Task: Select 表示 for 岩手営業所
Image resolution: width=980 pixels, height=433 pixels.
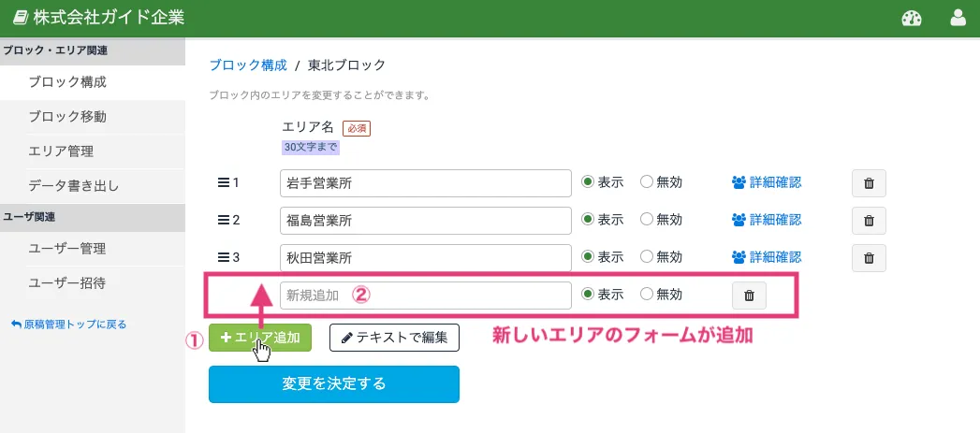Action: [x=588, y=182]
